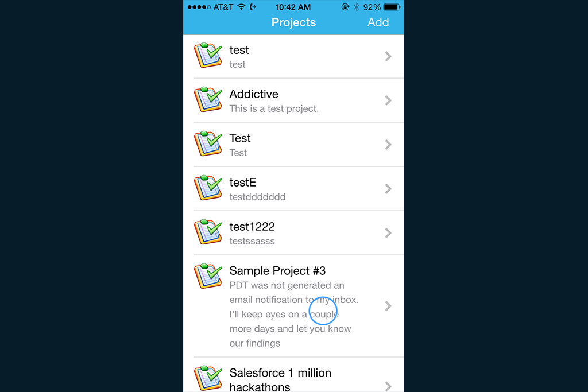Open the chevron for testE project
Screen dimensions: 588x392
(388, 189)
